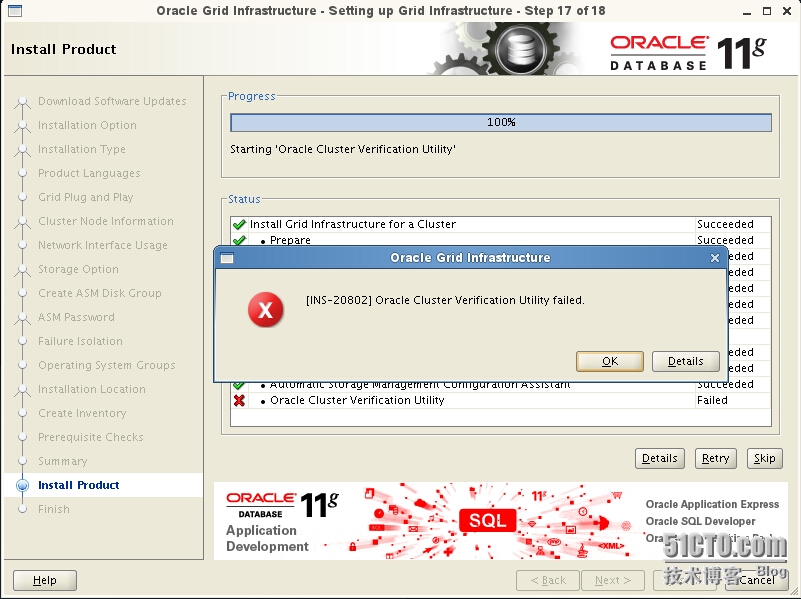Select Operating System Groups step

pos(106,365)
